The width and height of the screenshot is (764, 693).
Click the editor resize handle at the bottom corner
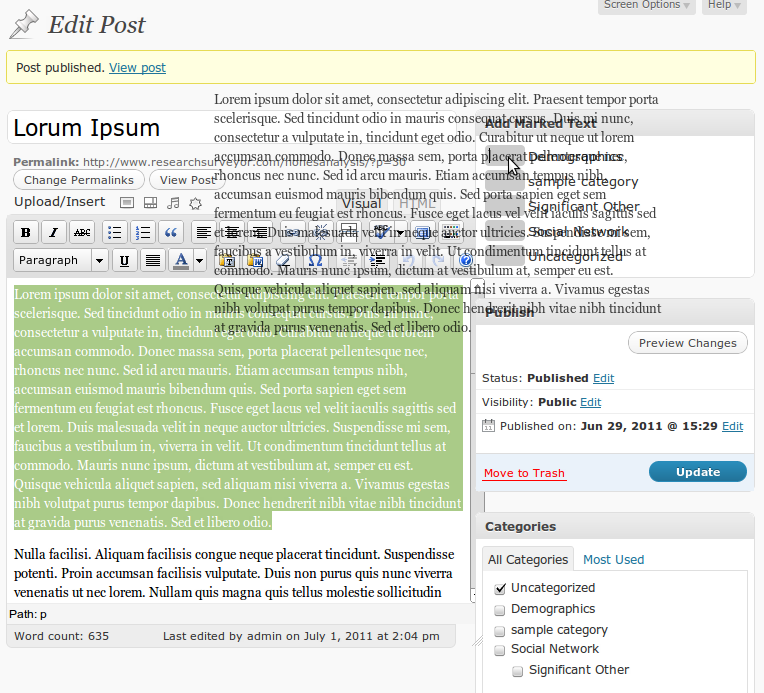pos(478,641)
